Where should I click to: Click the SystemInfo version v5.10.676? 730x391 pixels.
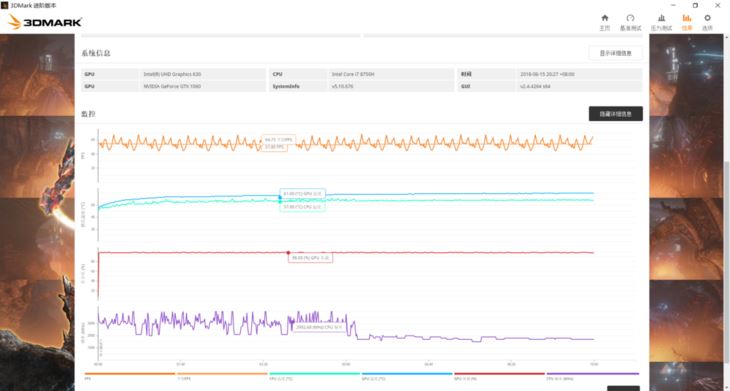[x=342, y=86]
